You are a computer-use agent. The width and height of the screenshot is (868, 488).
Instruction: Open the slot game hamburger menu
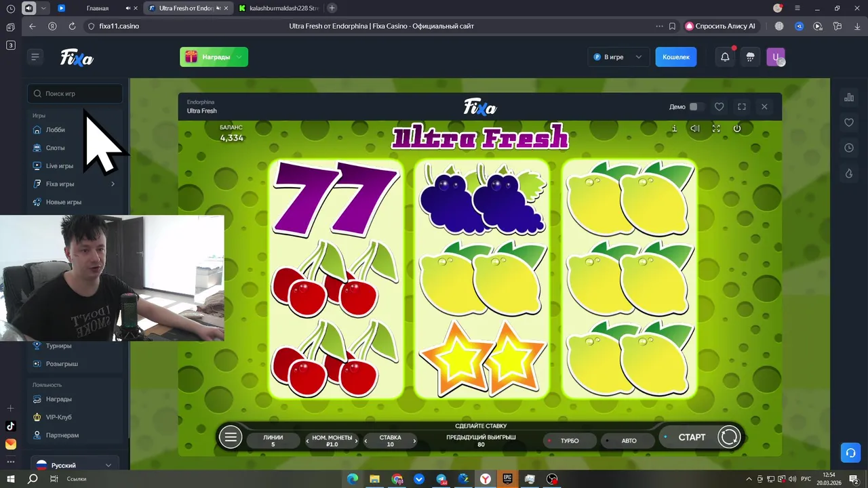click(x=231, y=437)
